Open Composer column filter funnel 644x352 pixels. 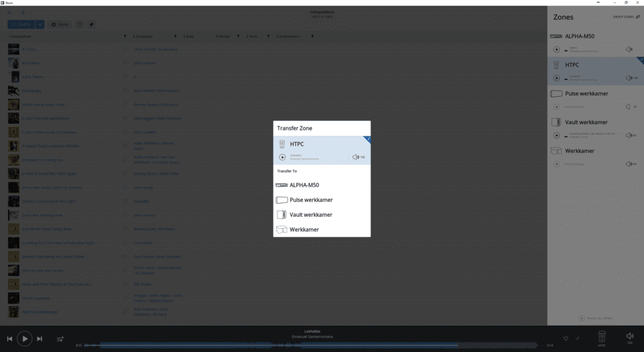click(x=175, y=36)
